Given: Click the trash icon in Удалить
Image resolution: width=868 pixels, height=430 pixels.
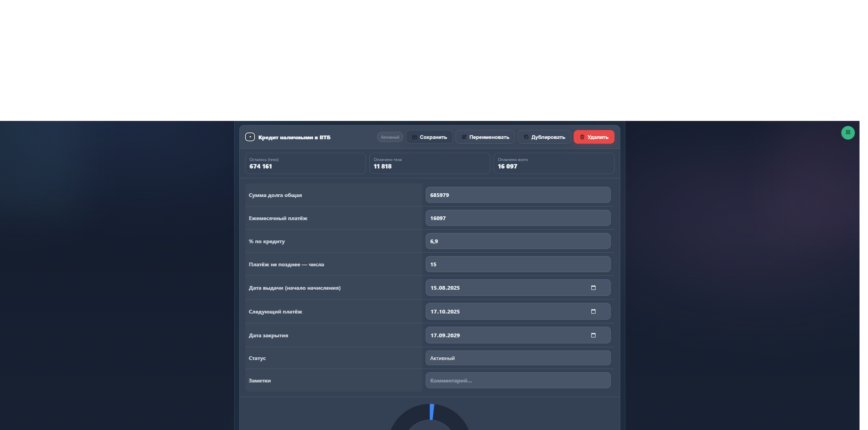Looking at the screenshot, I should pos(582,137).
